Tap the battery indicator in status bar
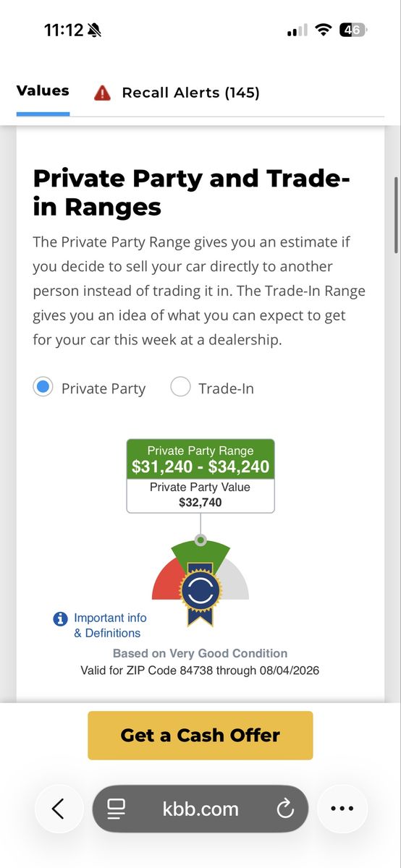 353,30
